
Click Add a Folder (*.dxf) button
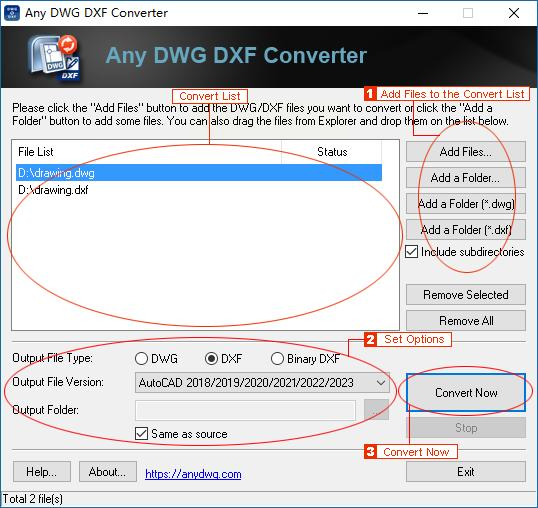[x=466, y=230]
